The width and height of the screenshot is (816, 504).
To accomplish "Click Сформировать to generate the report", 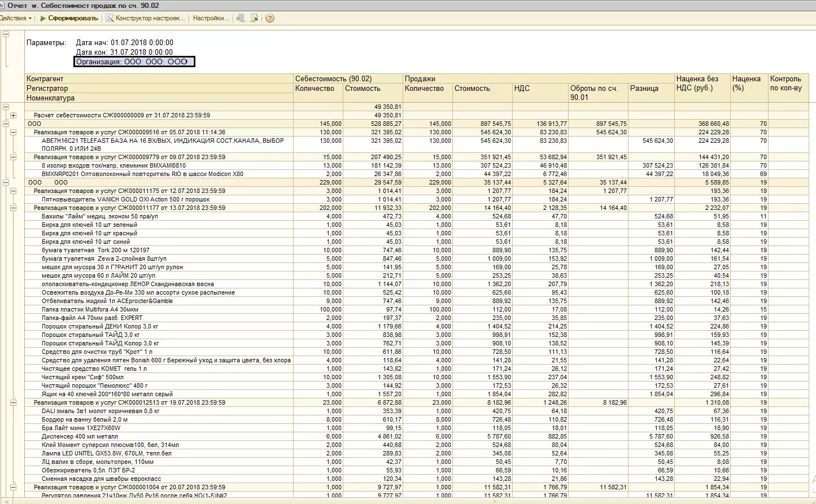I will [69, 18].
